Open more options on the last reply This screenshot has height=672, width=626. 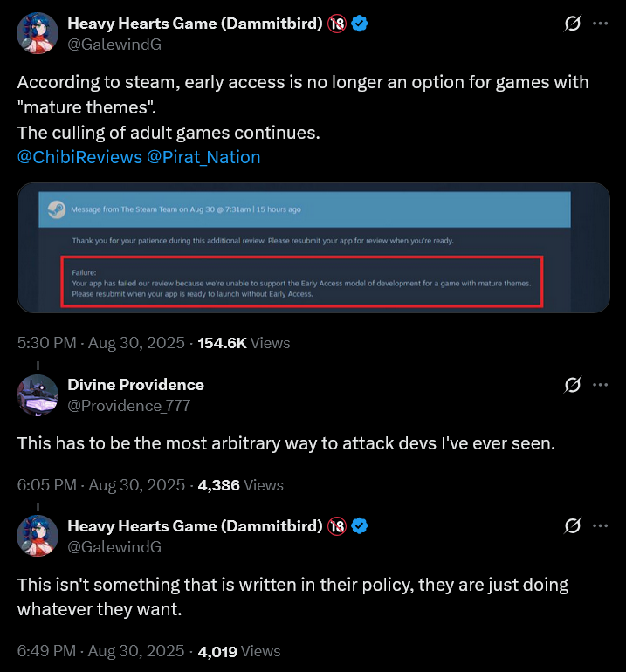click(x=600, y=526)
